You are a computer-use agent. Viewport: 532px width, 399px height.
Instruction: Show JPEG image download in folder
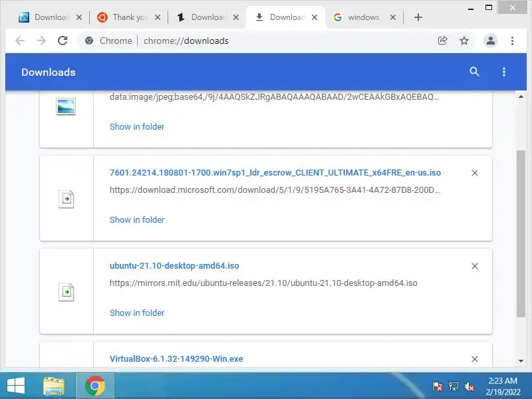(137, 126)
